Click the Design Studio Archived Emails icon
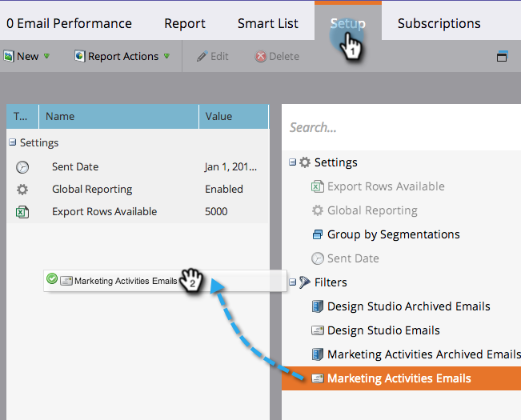Image resolution: width=521 pixels, height=420 pixels. pyautogui.click(x=318, y=306)
